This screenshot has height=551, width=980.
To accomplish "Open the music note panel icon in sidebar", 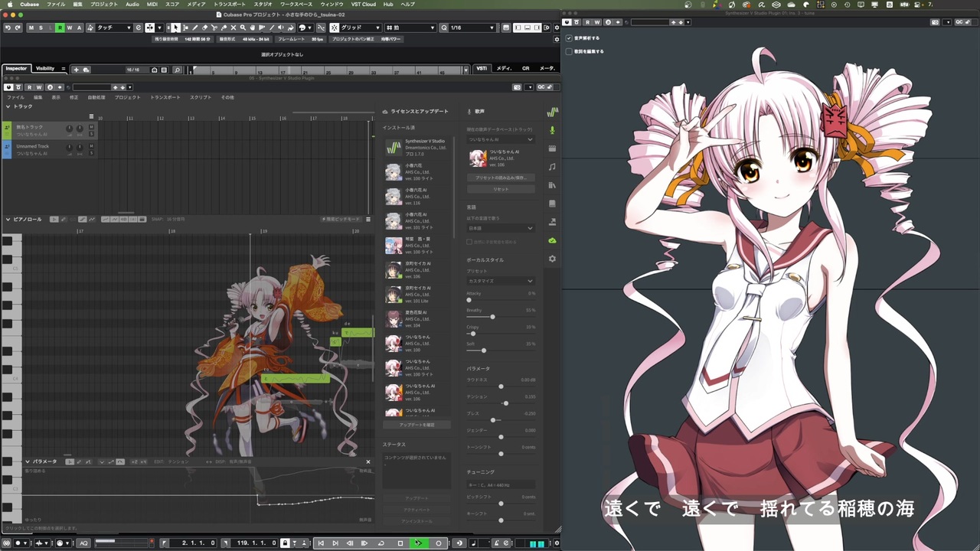I will click(552, 166).
